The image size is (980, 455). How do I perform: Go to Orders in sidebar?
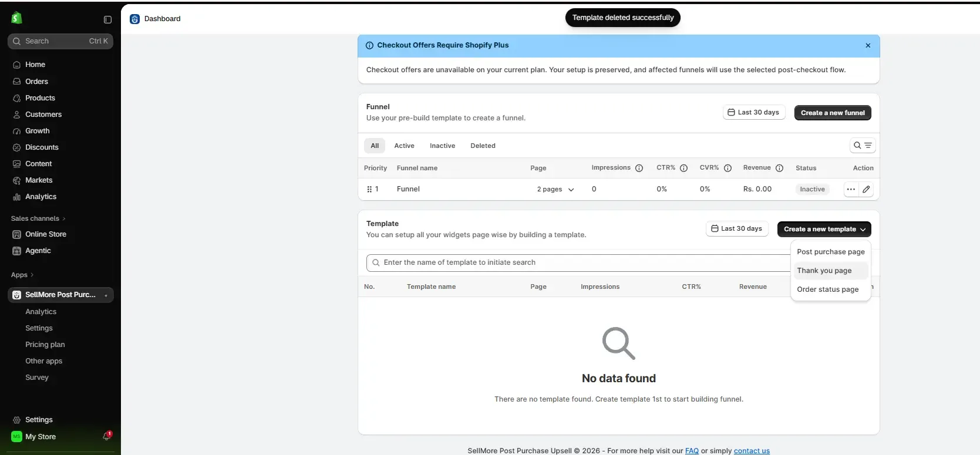coord(36,82)
